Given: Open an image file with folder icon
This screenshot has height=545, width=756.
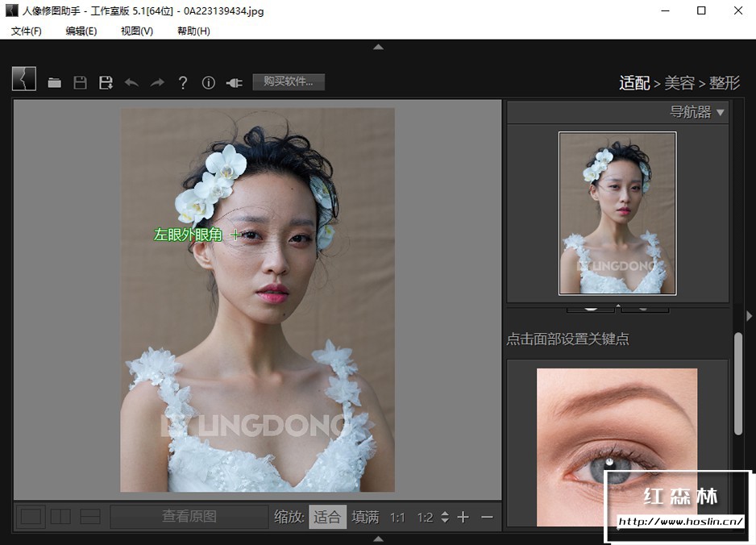Looking at the screenshot, I should [x=55, y=82].
